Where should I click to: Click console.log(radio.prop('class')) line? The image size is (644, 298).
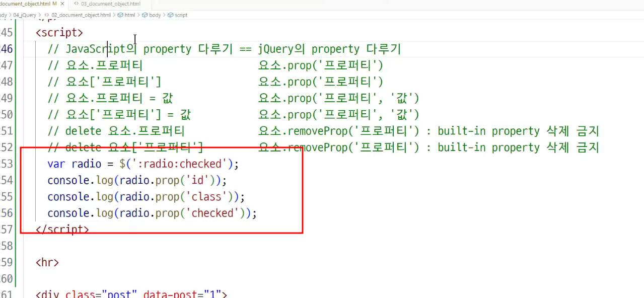[x=146, y=196]
